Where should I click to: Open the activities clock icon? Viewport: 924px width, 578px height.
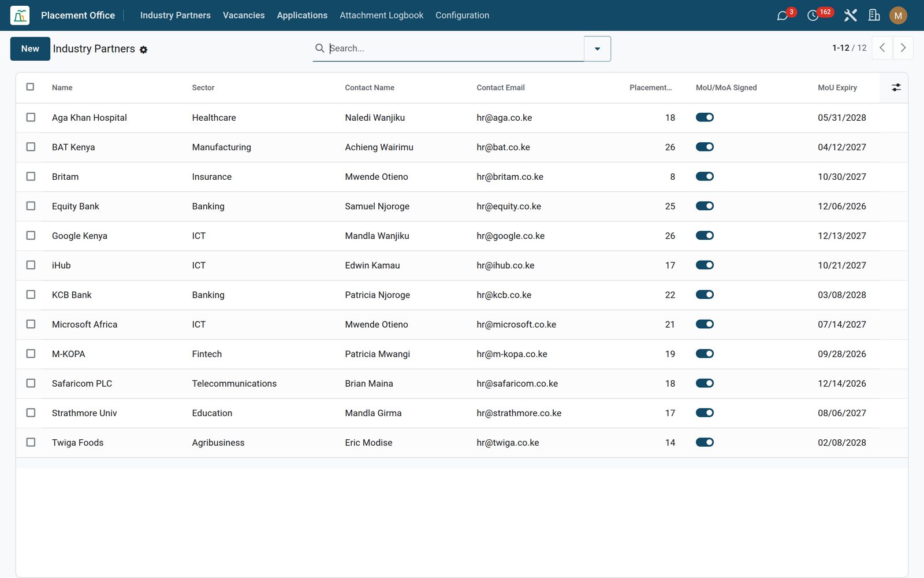(813, 16)
